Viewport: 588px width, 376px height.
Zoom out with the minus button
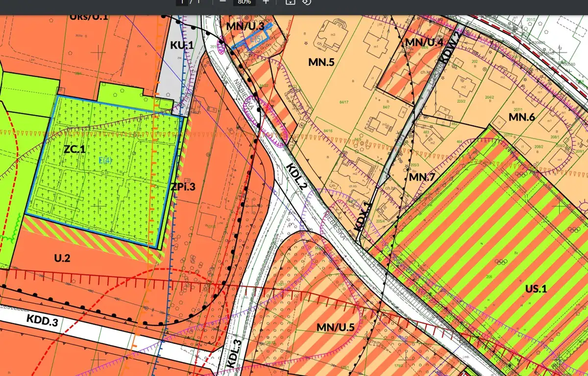pyautogui.click(x=223, y=2)
